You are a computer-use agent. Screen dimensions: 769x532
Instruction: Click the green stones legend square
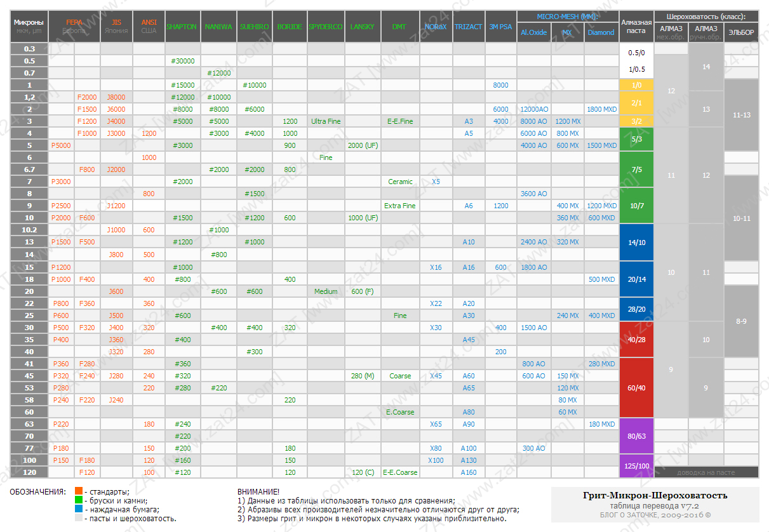(78, 500)
